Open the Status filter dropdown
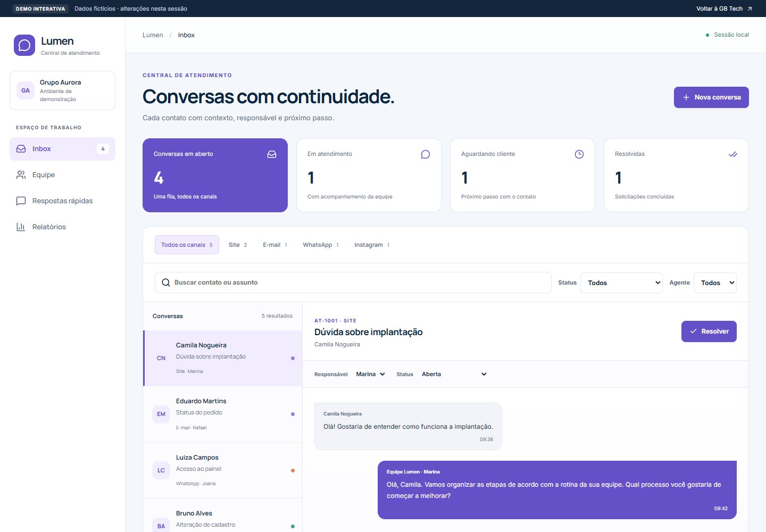 click(622, 282)
